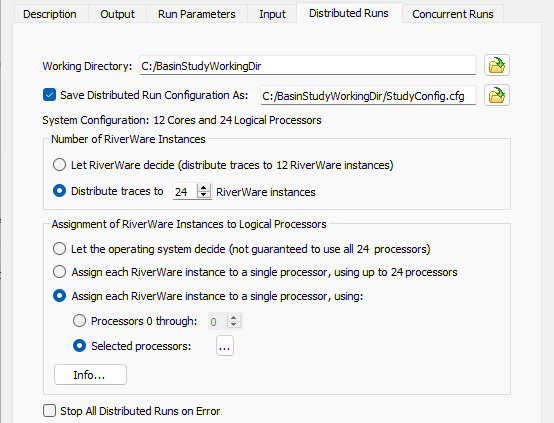Uncheck Save Distributed Run Configuration As
This screenshot has height=423, width=554.
click(x=49, y=95)
